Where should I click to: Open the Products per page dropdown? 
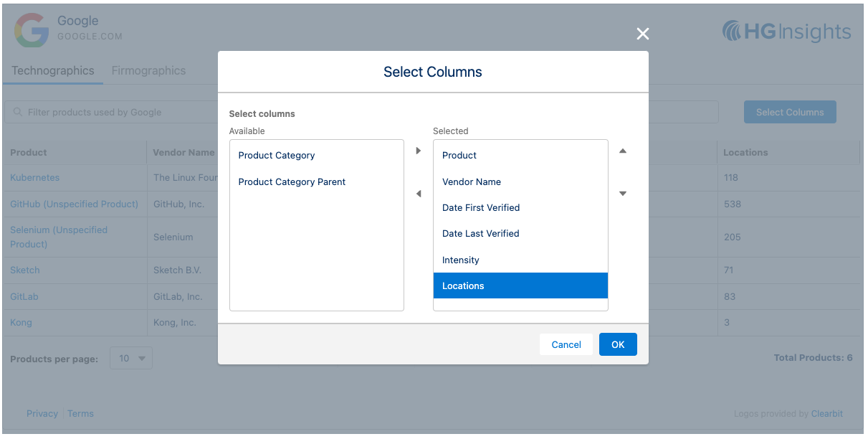tap(131, 359)
